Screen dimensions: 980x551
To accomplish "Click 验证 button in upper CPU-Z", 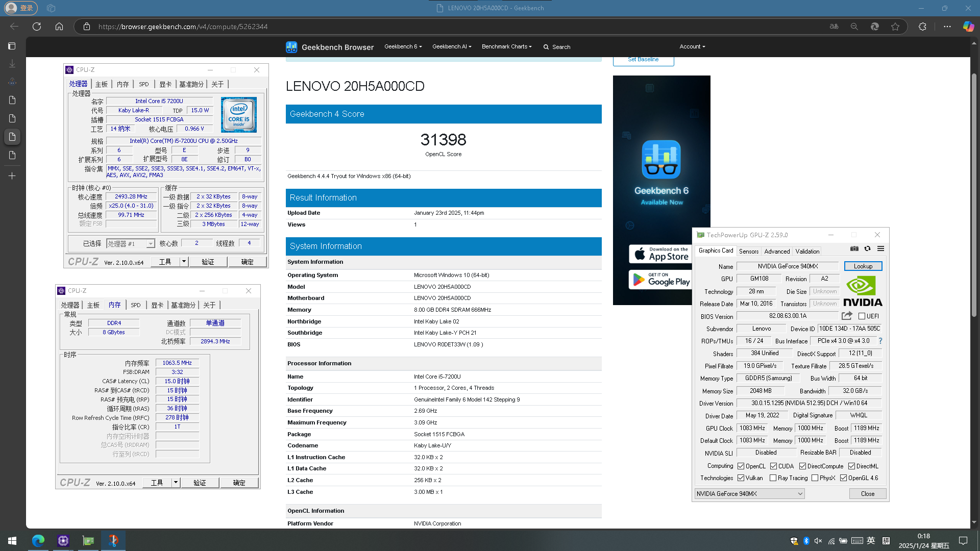I will point(208,262).
